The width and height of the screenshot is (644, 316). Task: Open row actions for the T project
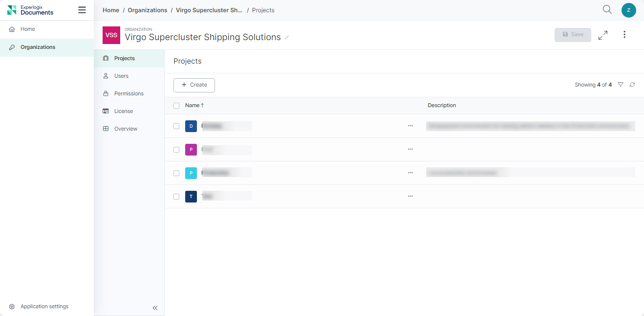[410, 196]
